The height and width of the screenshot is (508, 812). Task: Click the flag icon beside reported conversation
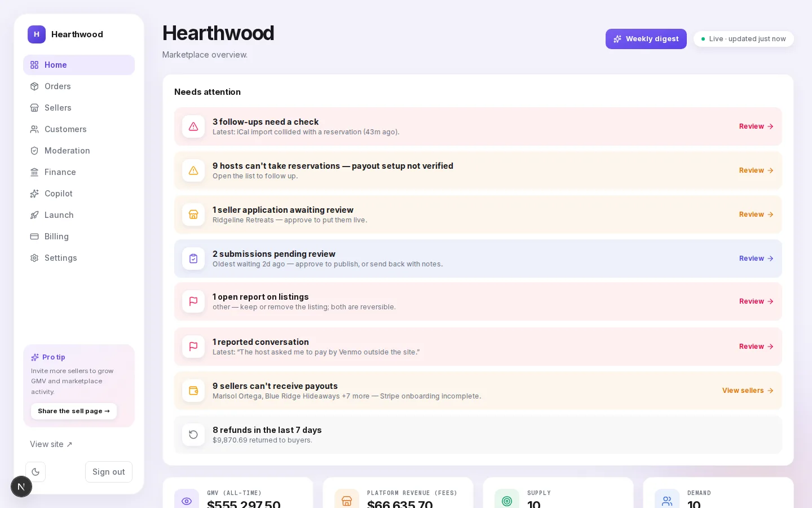193,347
